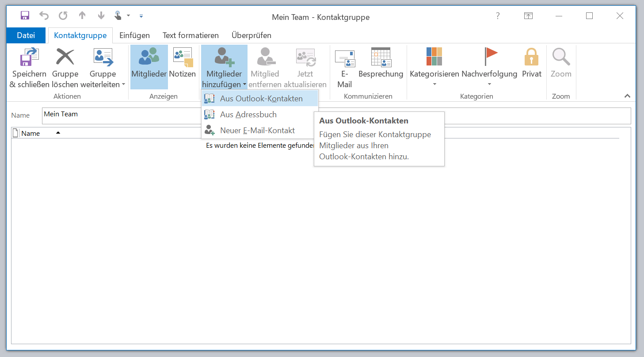Show the Mitglieder view
644x357 pixels.
pos(149,67)
